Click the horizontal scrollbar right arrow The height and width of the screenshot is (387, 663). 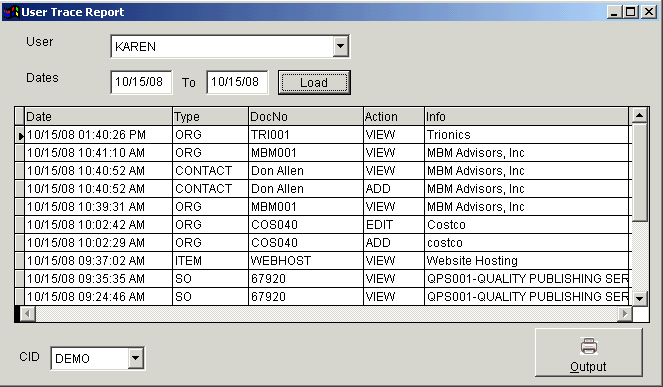click(x=625, y=313)
